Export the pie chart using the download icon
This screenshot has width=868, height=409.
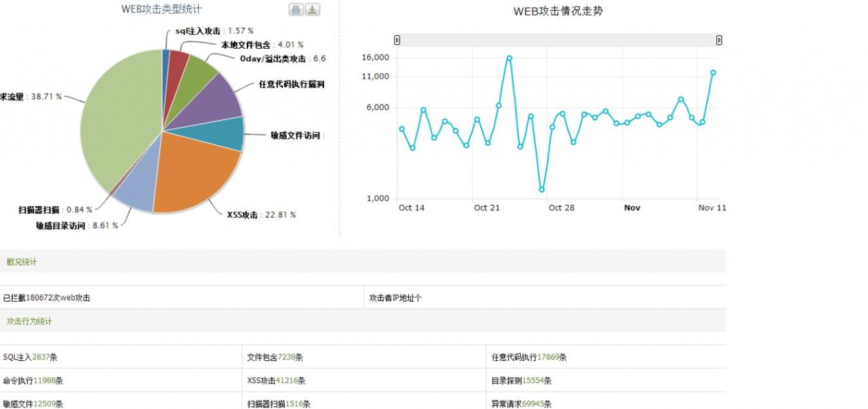pos(311,9)
